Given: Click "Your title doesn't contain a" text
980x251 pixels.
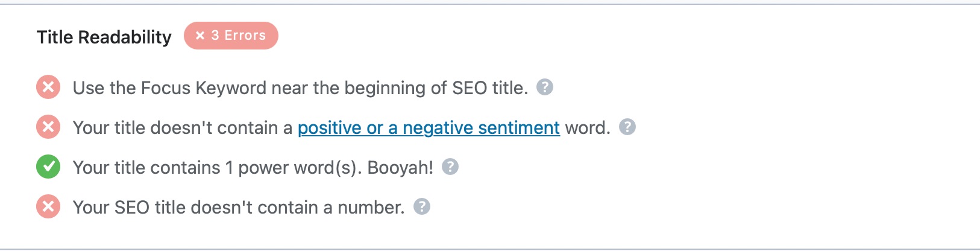Looking at the screenshot, I should pyautogui.click(x=183, y=128).
